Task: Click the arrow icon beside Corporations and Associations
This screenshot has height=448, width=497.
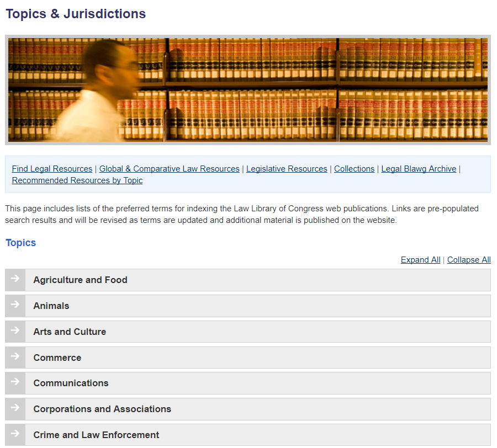Action: (x=15, y=408)
